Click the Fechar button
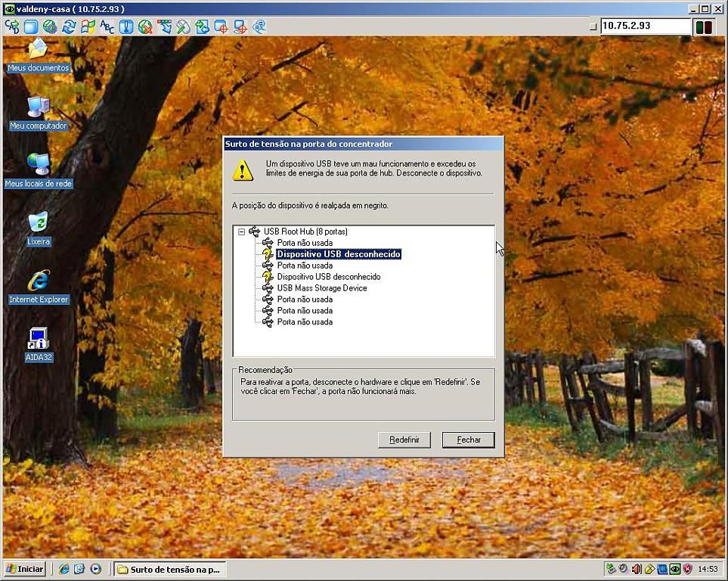This screenshot has width=728, height=581. point(469,440)
